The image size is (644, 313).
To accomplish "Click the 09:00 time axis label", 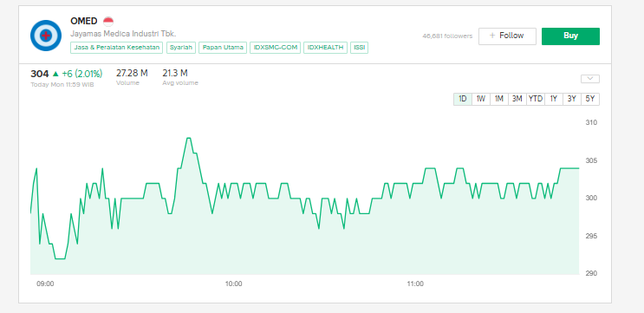I will point(44,284).
